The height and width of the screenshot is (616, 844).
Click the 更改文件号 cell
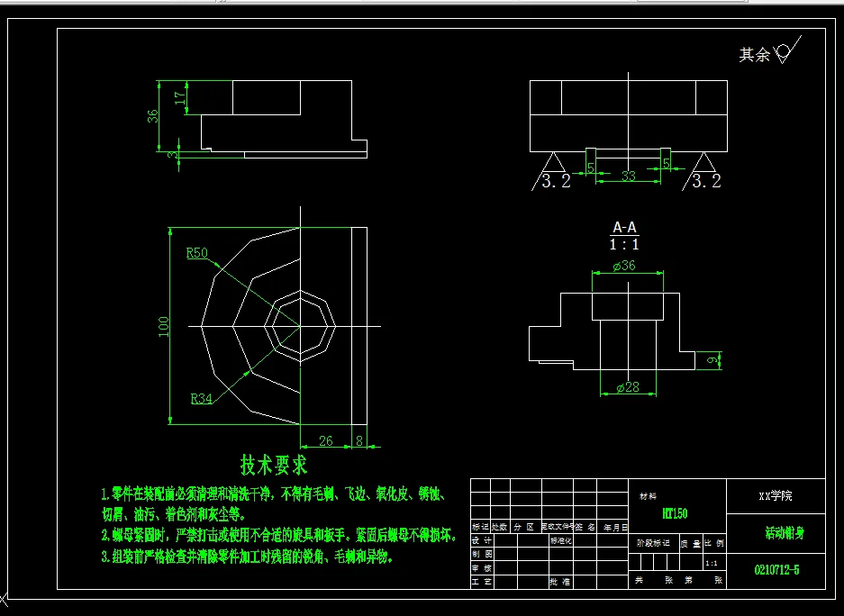pyautogui.click(x=558, y=527)
